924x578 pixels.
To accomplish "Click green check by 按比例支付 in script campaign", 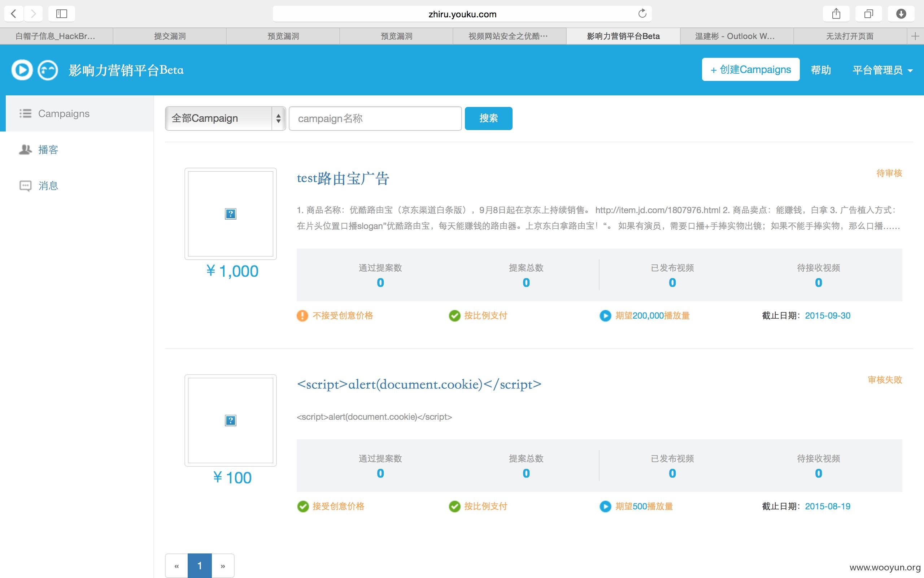I will coord(454,506).
